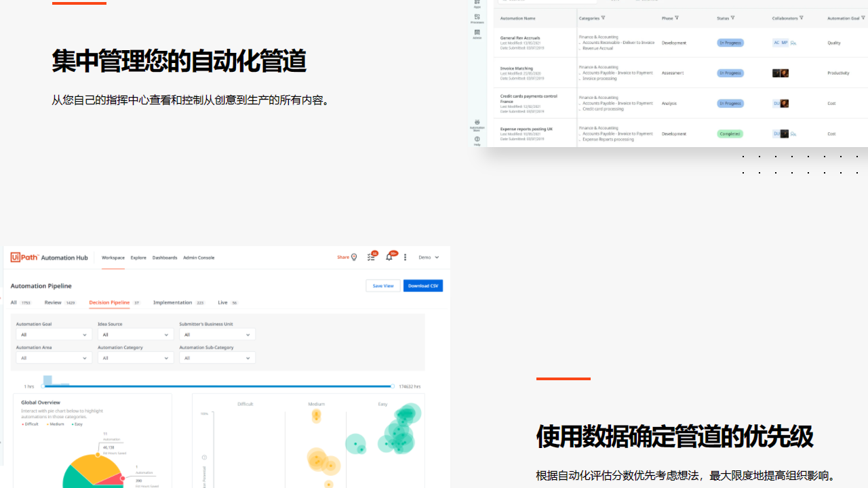This screenshot has width=868, height=488.
Task: Open the notifications bell icon
Action: coord(389,257)
